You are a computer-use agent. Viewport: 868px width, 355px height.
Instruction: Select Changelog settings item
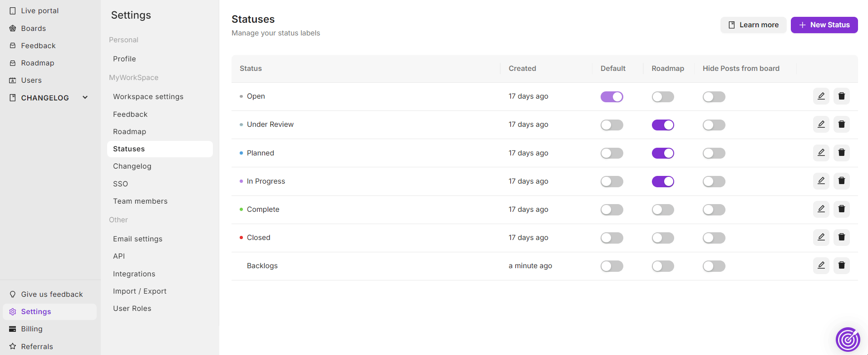click(x=132, y=166)
